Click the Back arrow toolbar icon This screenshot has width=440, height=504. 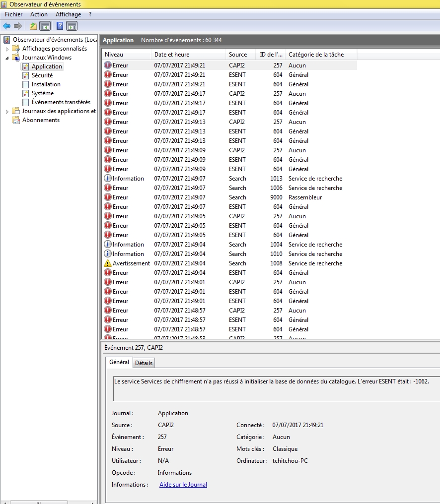tap(6, 26)
